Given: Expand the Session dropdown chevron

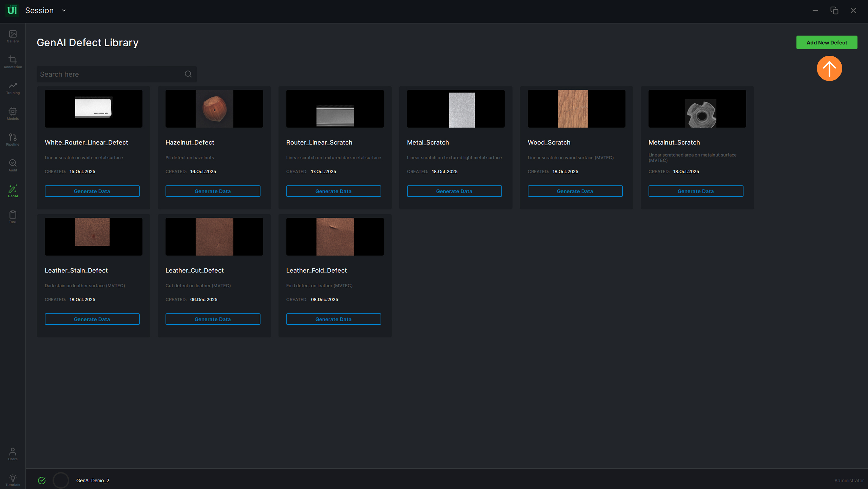Looking at the screenshot, I should (64, 10).
